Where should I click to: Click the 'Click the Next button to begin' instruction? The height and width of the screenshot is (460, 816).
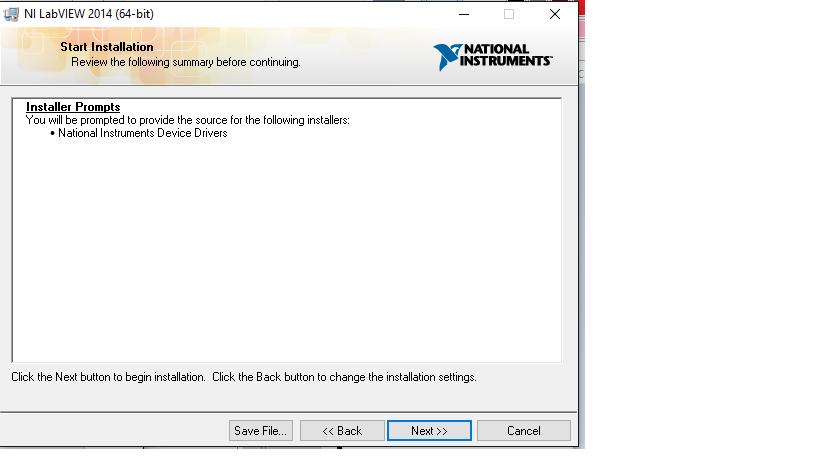[x=244, y=377]
